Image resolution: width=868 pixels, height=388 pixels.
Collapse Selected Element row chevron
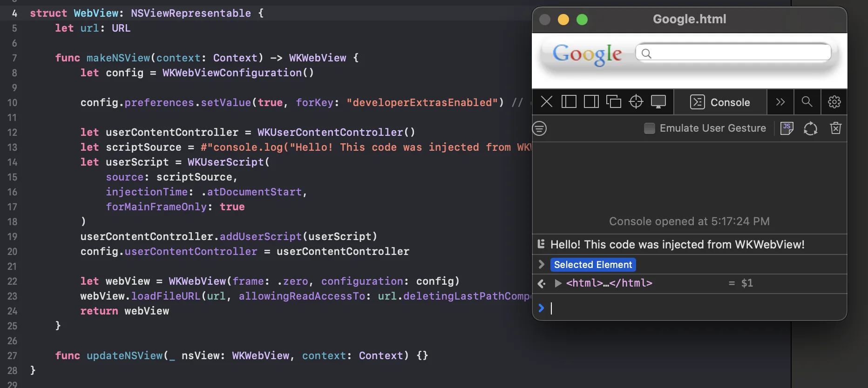pos(541,264)
